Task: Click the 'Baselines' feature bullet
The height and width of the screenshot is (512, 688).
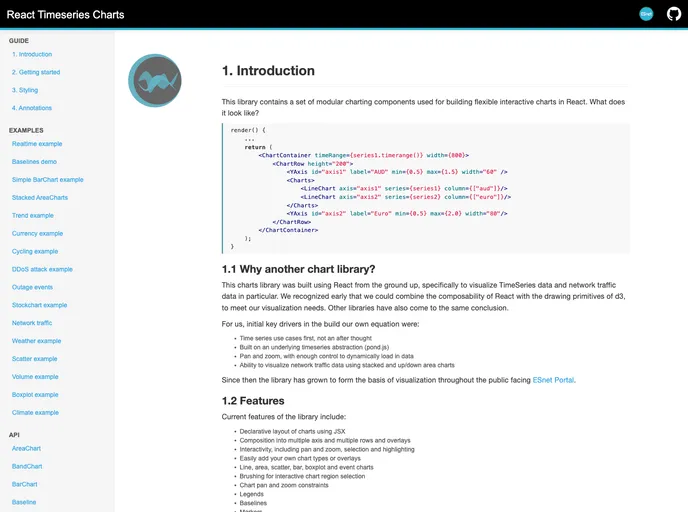Action: click(253, 503)
